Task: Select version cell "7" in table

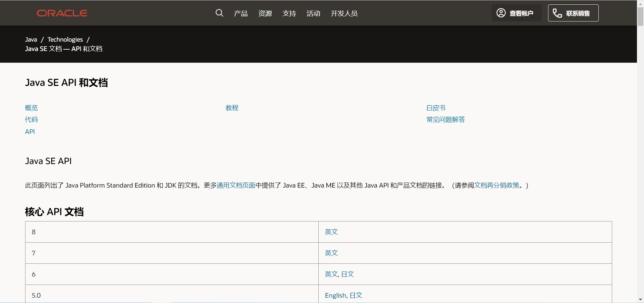Action: click(172, 253)
